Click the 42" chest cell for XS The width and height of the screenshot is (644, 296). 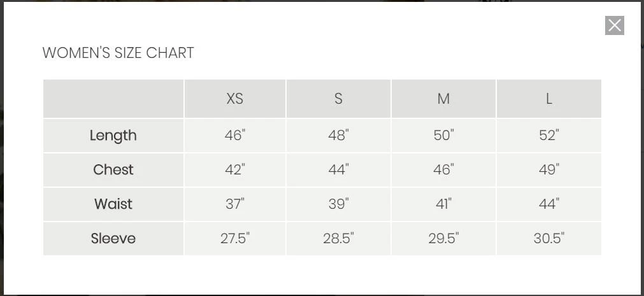click(235, 170)
